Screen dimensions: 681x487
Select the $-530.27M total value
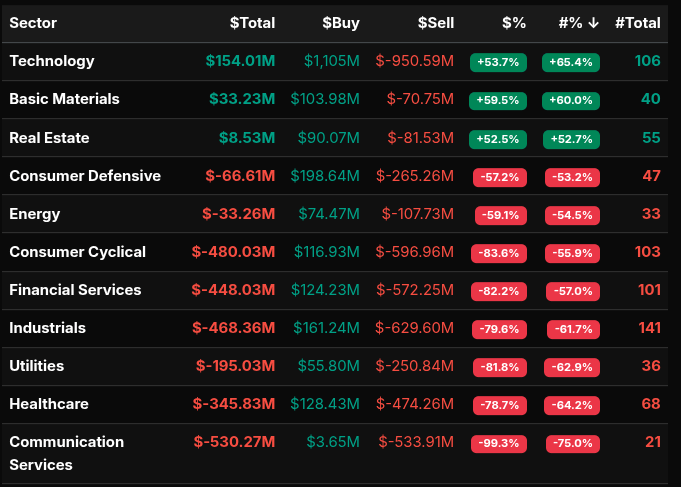pos(235,442)
